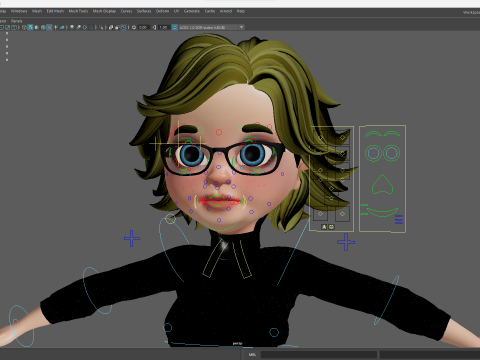Image resolution: width=480 pixels, height=360 pixels.
Task: Open the Mesh Tools menu
Action: click(x=78, y=11)
